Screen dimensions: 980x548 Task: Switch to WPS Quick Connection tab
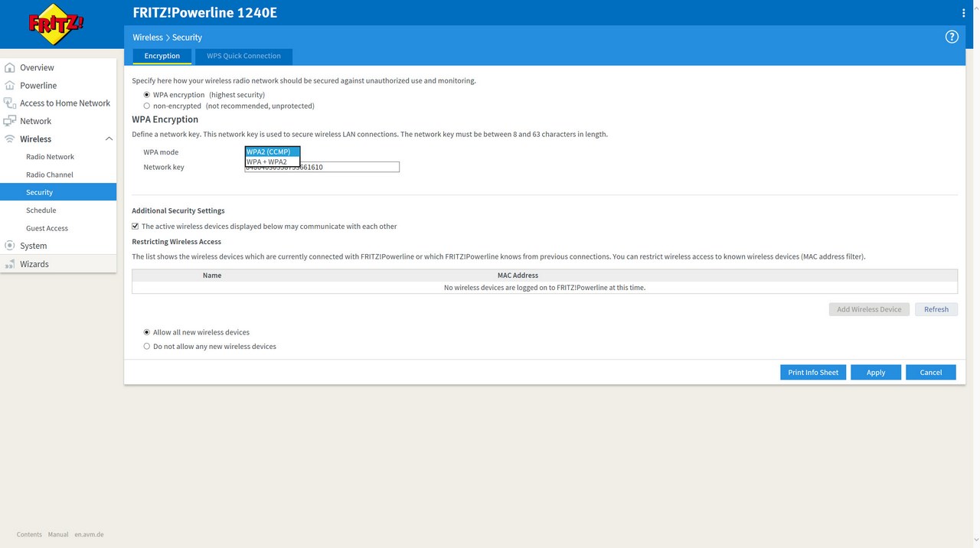[x=243, y=56]
